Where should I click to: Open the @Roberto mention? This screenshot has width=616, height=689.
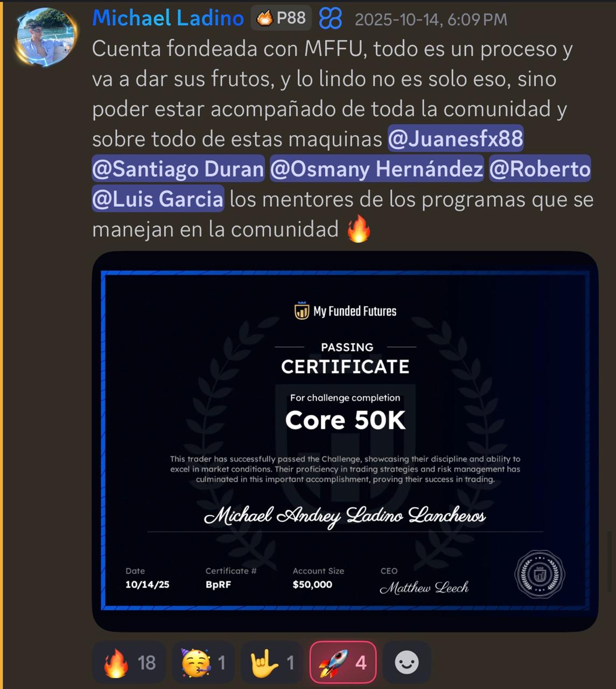540,169
